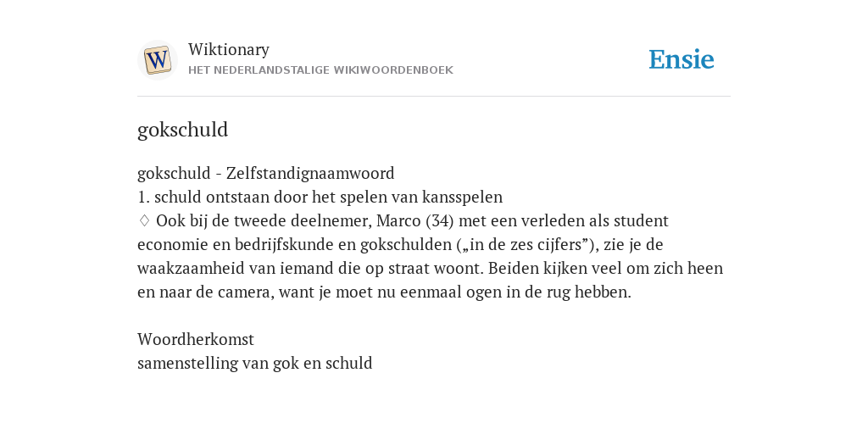Open the Ensie logo link
Image resolution: width=868 pixels, height=434 pixels.
tap(682, 59)
